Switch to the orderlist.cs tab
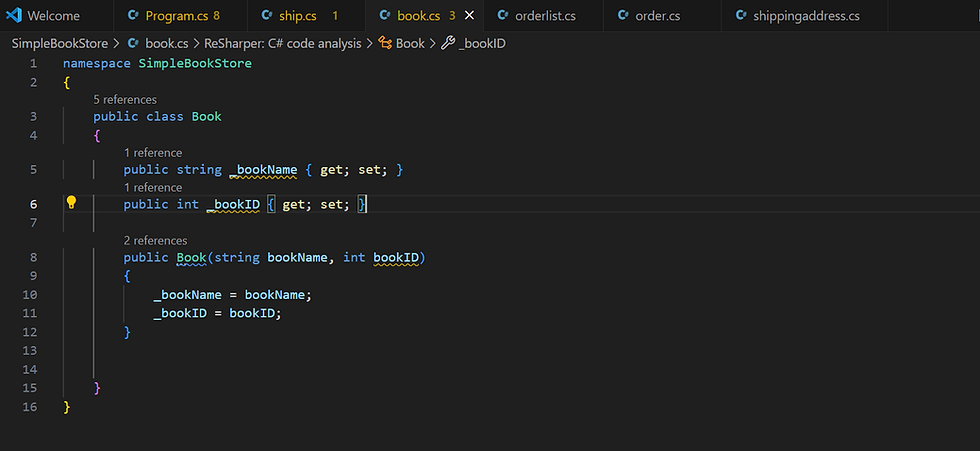The image size is (980, 451). [549, 16]
